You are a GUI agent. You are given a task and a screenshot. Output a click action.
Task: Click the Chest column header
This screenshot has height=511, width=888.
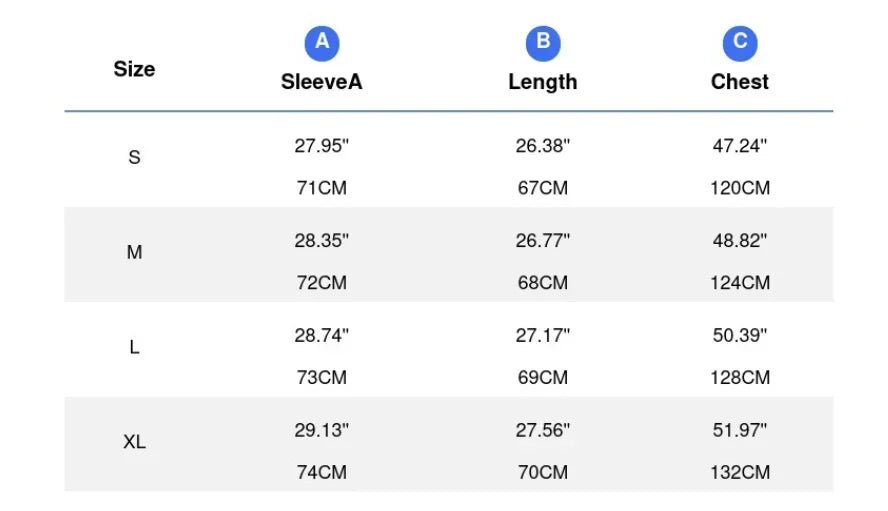740,82
